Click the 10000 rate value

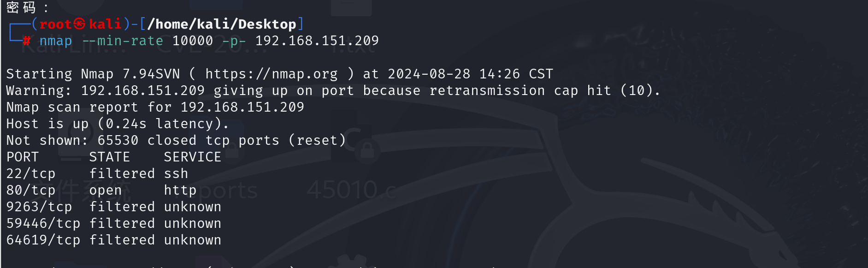(193, 41)
